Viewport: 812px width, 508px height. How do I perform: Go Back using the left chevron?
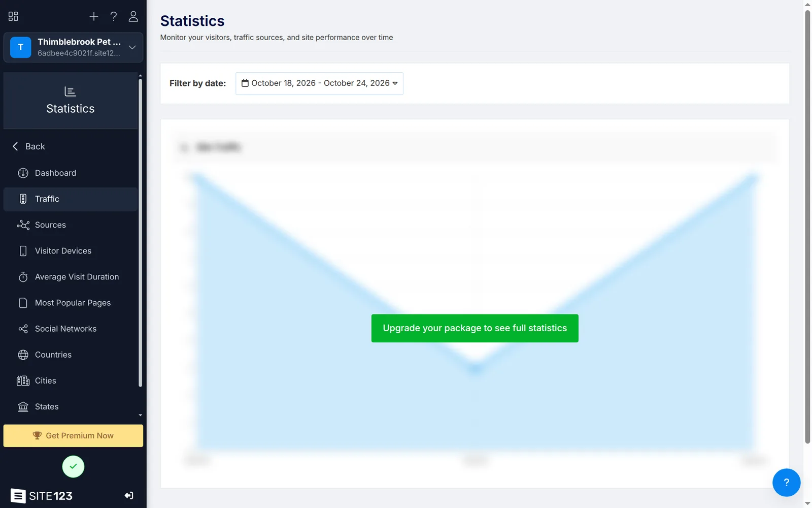coord(15,146)
